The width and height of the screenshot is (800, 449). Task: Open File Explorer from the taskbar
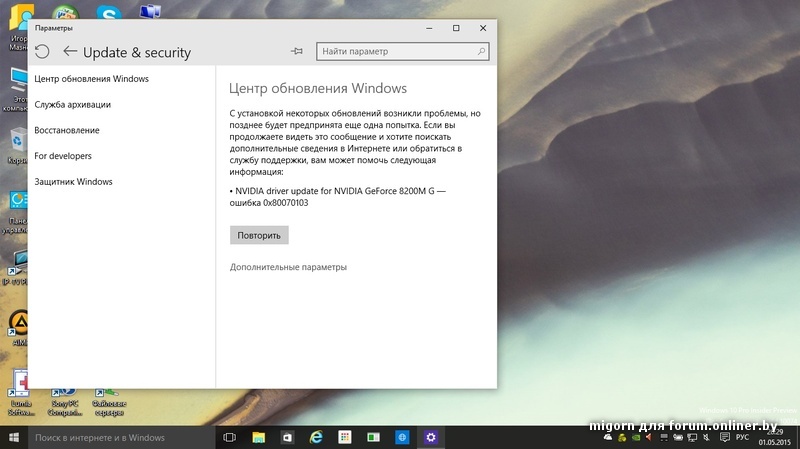pos(258,438)
